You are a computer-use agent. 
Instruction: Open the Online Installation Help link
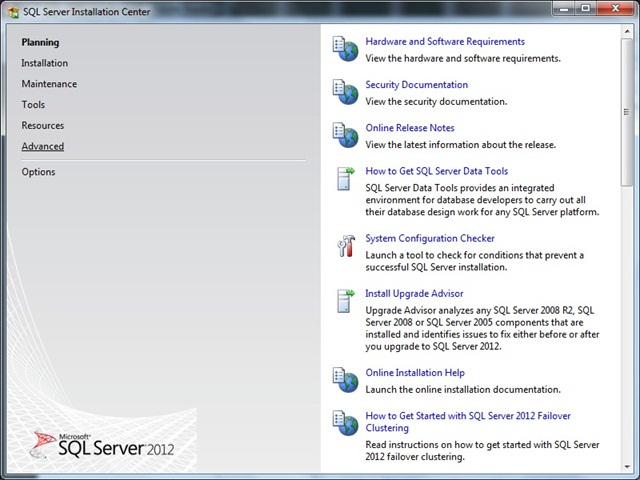[x=415, y=373]
